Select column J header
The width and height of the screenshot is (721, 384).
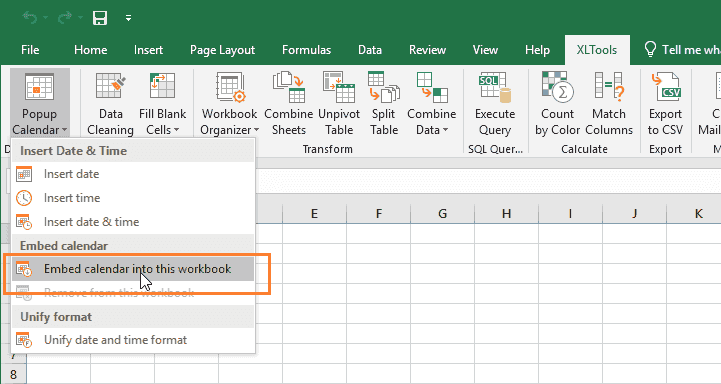click(x=635, y=214)
